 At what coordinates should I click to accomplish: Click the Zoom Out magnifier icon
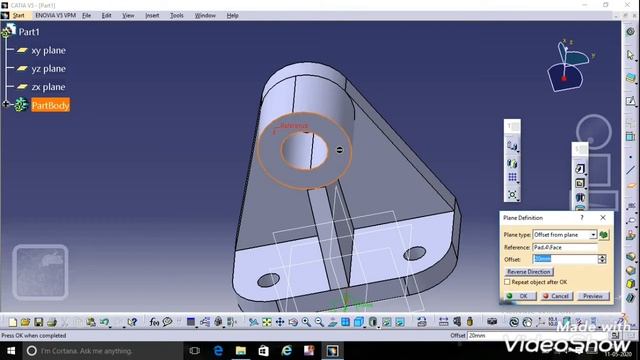(319, 322)
